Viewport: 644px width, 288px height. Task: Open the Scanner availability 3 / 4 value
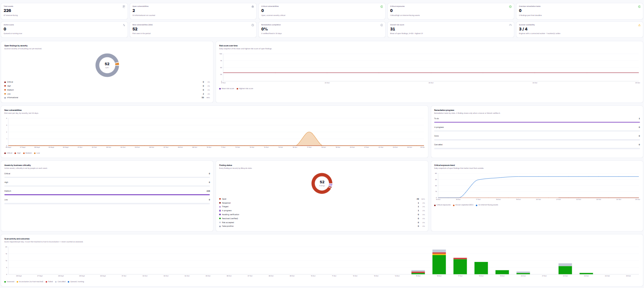(523, 29)
